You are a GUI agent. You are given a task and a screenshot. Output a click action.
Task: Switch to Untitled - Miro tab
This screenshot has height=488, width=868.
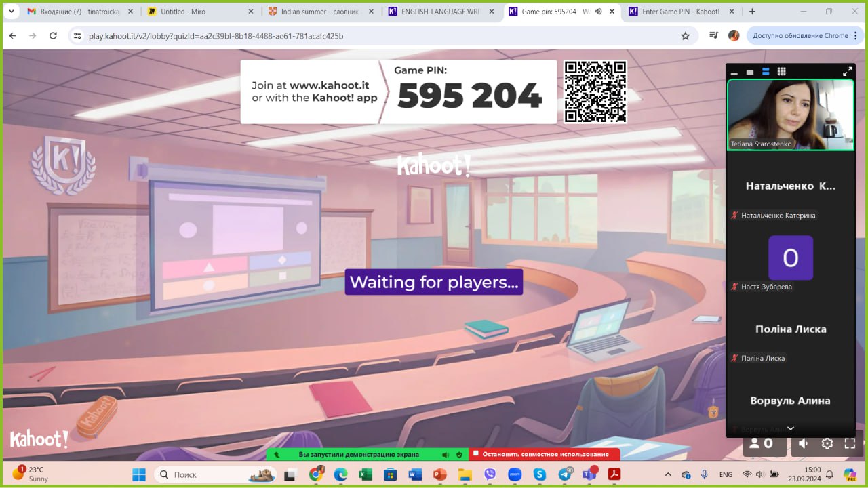coord(201,12)
